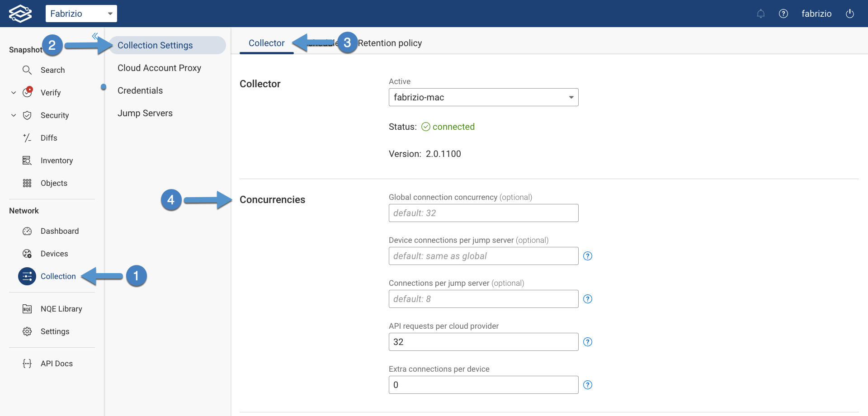This screenshot has width=868, height=416.
Task: Switch to the Collector tab
Action: click(x=266, y=43)
